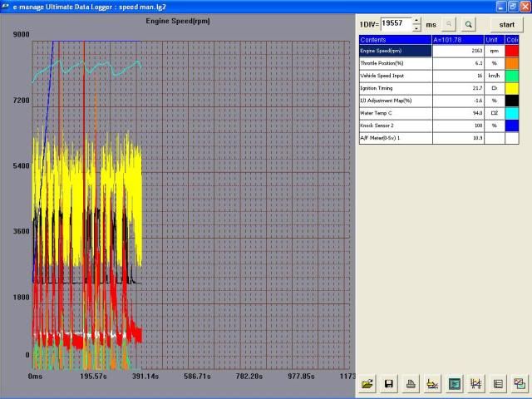Click the white A/F Meter color swatch

click(x=512, y=138)
